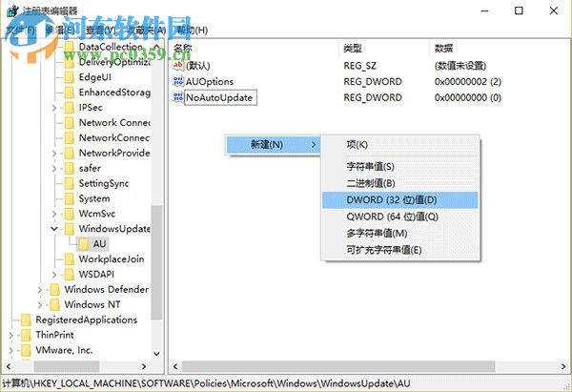Maximize the registry editor window
The height and width of the screenshot is (392, 572).
click(x=519, y=10)
